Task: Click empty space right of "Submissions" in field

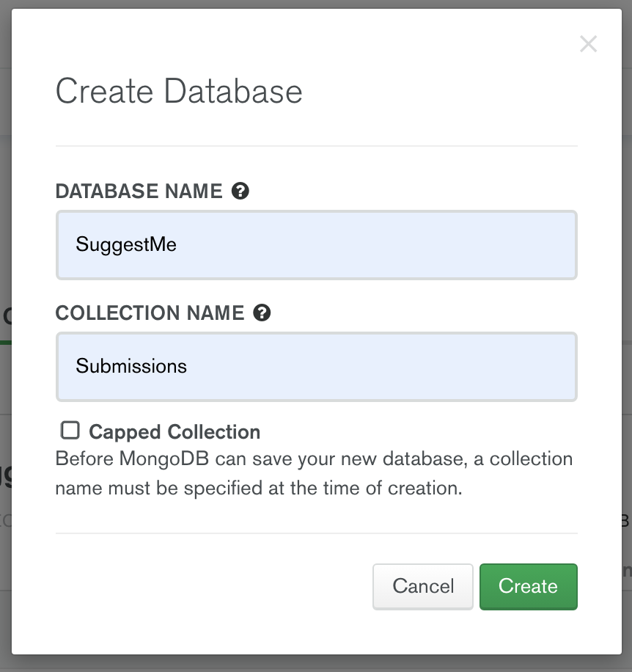Action: 381,367
